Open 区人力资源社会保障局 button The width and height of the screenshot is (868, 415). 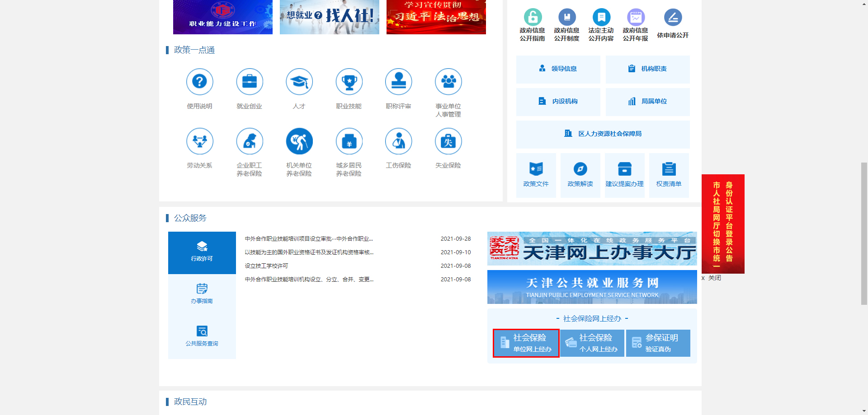click(603, 134)
